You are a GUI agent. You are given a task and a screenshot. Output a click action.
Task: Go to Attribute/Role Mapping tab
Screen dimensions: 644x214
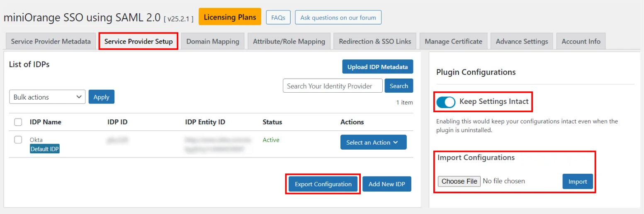(289, 41)
